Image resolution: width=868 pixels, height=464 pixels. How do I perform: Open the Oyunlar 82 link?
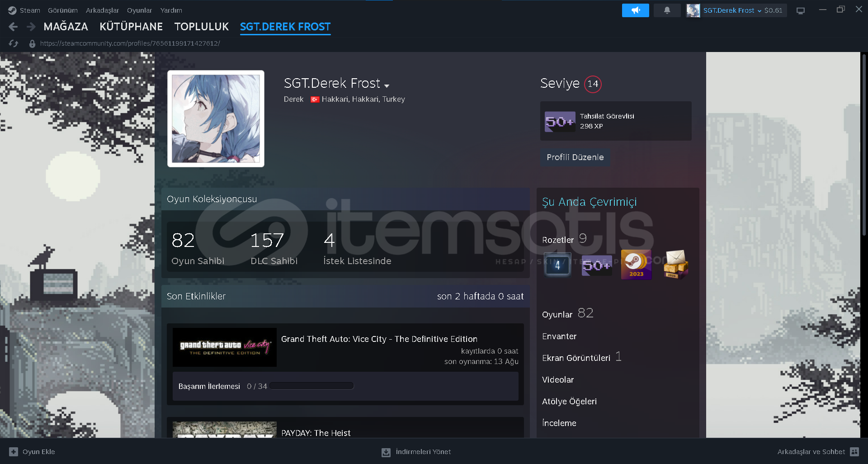tap(567, 313)
